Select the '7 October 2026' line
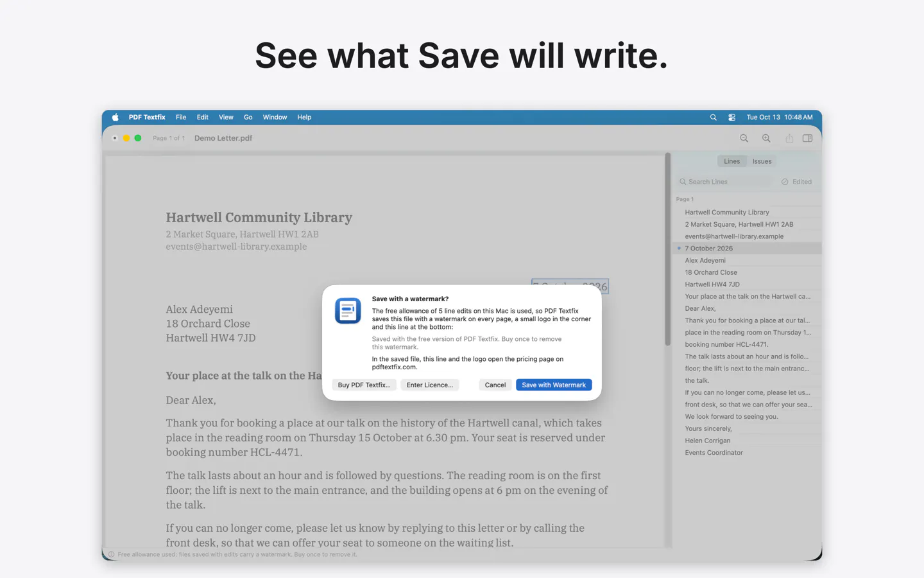Image resolution: width=924 pixels, height=578 pixels. pyautogui.click(x=748, y=248)
